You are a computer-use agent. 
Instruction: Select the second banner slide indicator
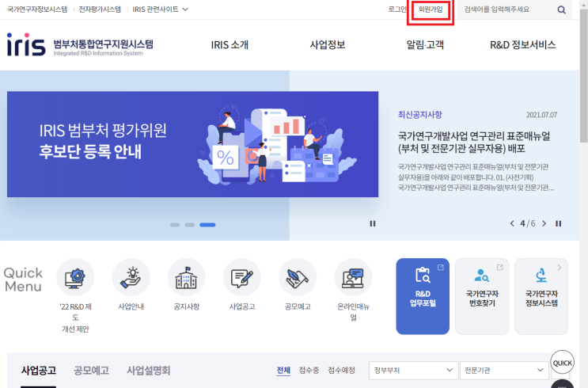tap(190, 225)
